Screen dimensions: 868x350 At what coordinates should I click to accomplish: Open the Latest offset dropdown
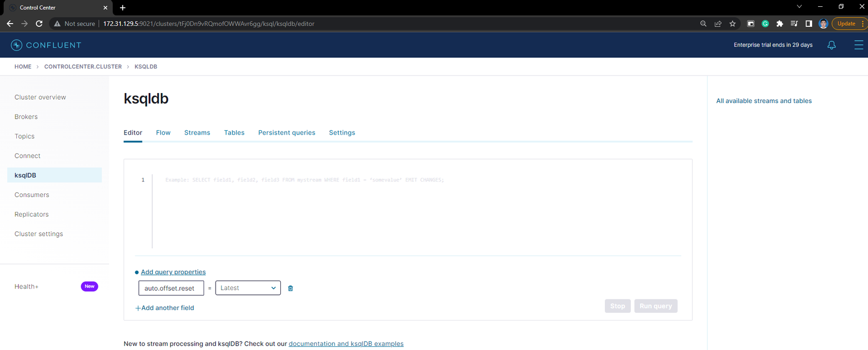coord(248,288)
